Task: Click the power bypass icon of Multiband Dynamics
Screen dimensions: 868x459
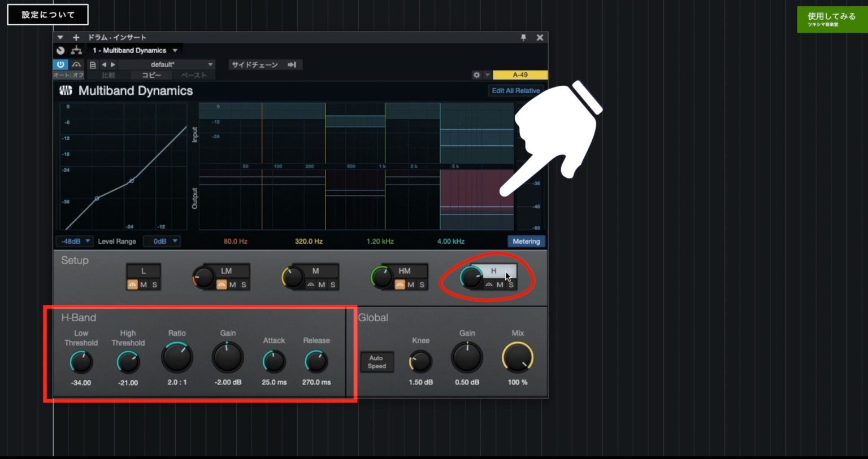Action: pyautogui.click(x=60, y=64)
